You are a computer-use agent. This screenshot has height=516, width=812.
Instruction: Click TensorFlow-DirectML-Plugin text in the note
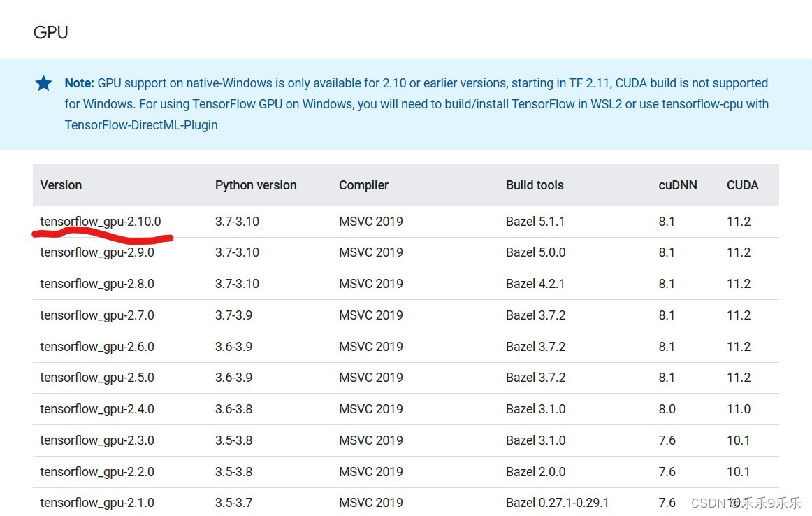[141, 125]
